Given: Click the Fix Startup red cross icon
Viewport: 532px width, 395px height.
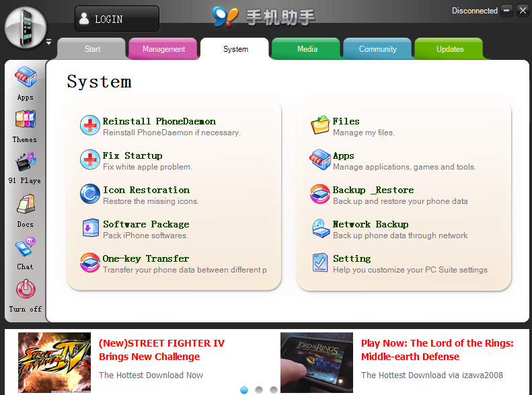Looking at the screenshot, I should click(90, 159).
